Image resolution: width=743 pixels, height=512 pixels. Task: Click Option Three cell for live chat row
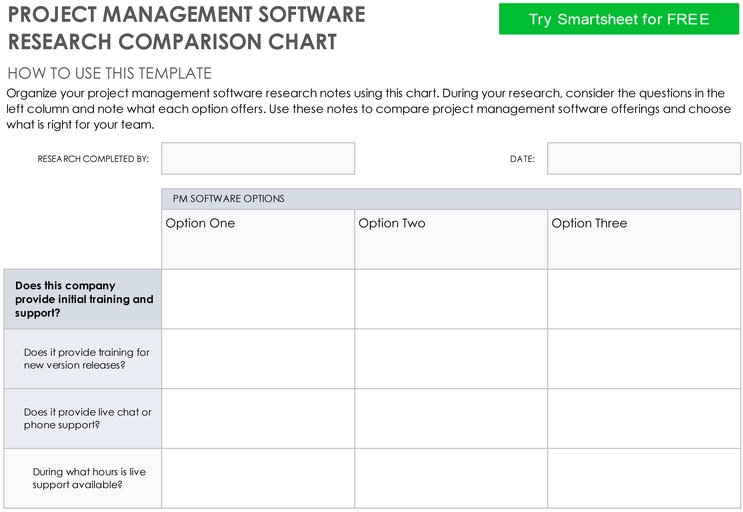[x=644, y=419]
